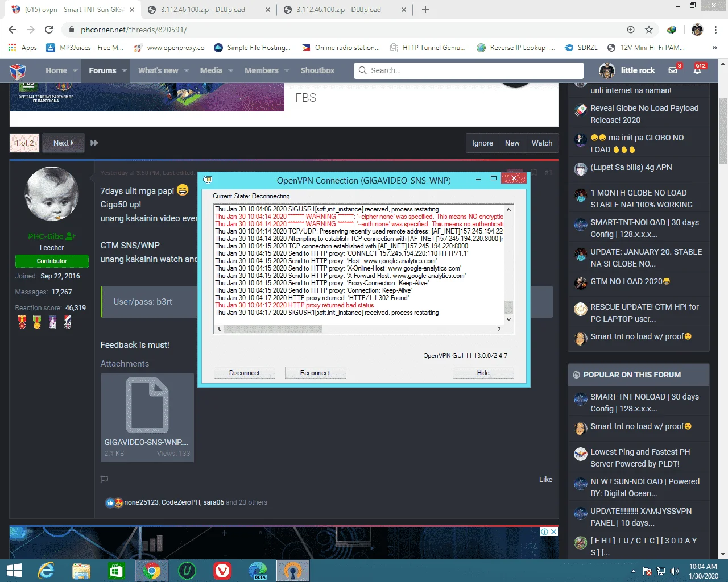Open the little rock account menu
This screenshot has height=582, width=728.
point(627,70)
